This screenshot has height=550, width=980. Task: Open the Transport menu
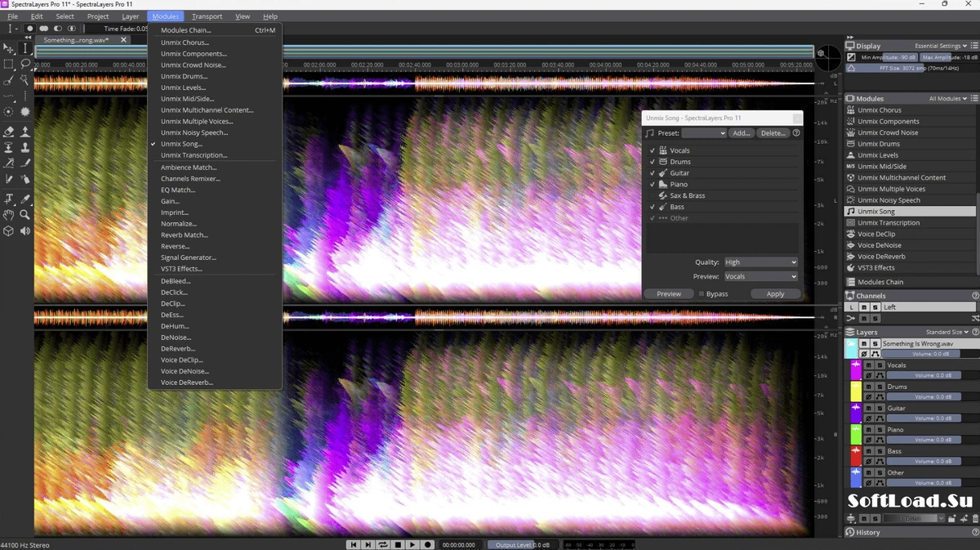tap(207, 16)
